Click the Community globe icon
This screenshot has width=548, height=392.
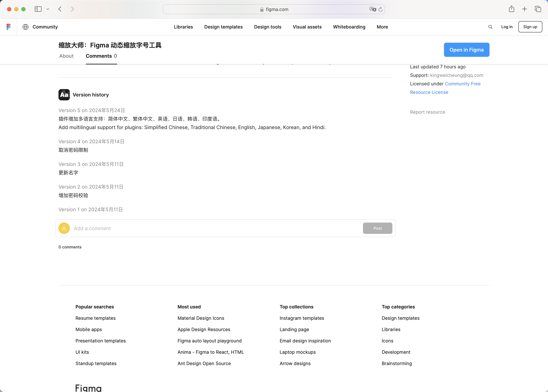point(25,27)
